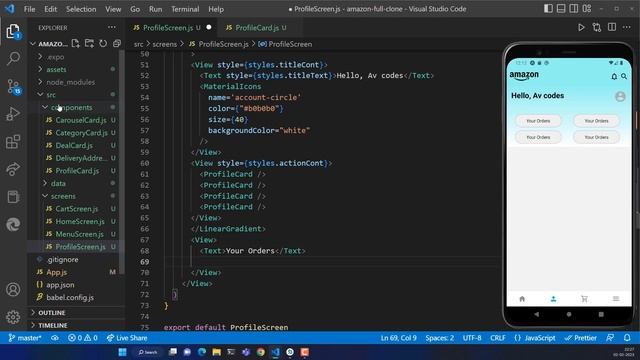Click the search icon in emulator app
Image resolution: width=640 pixels, height=360 pixels.
point(624,76)
